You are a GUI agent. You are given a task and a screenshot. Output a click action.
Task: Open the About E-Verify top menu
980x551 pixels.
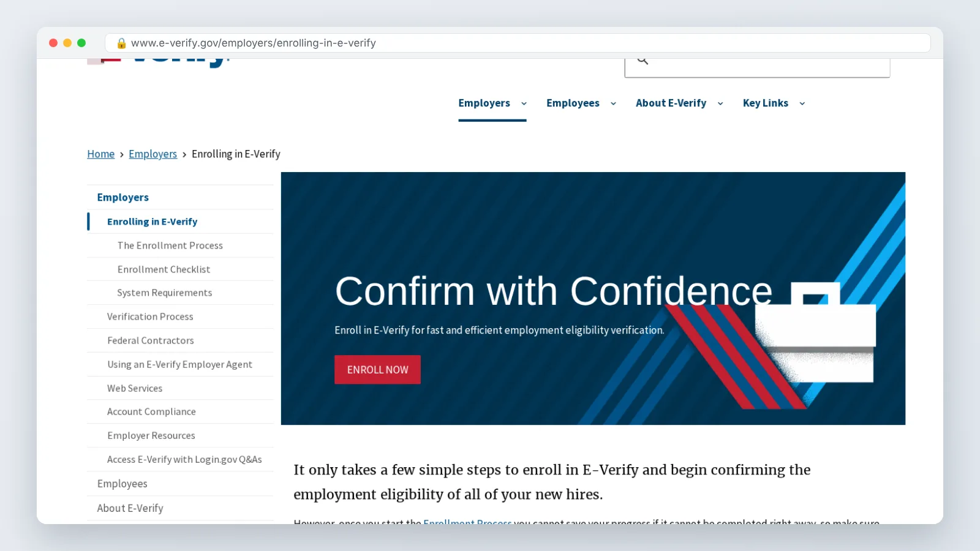click(x=671, y=103)
